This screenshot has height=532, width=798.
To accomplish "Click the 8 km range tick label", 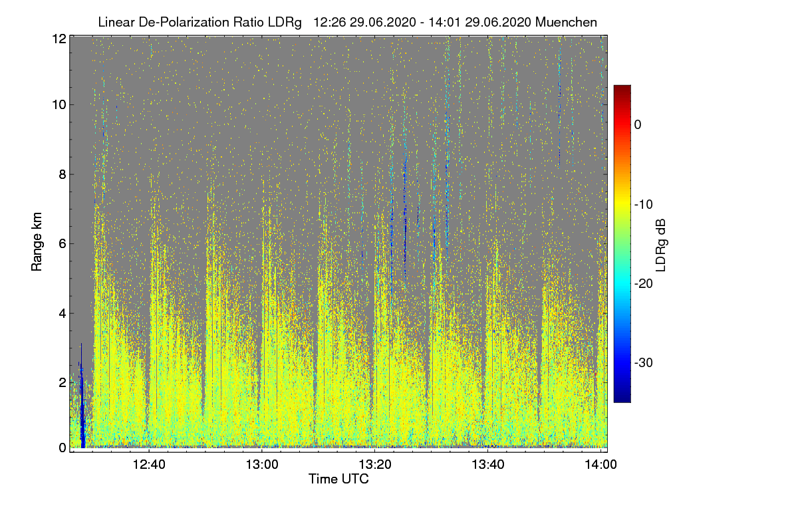I will click(62, 174).
